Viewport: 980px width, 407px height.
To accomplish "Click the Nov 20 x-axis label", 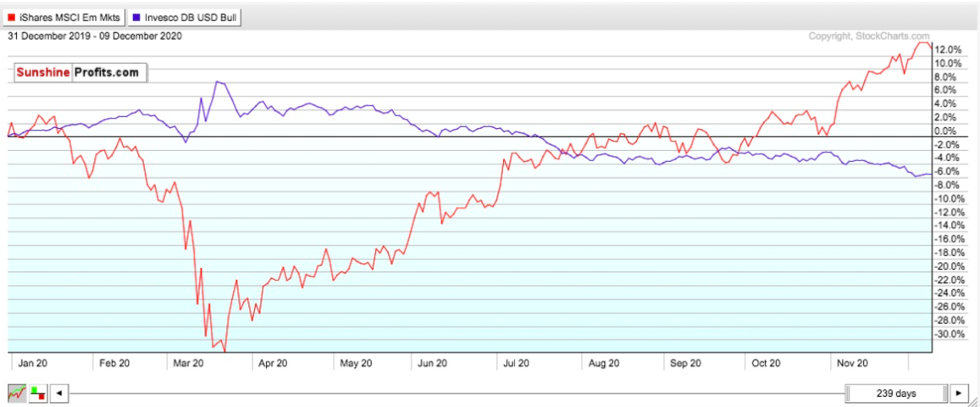I will tap(852, 363).
